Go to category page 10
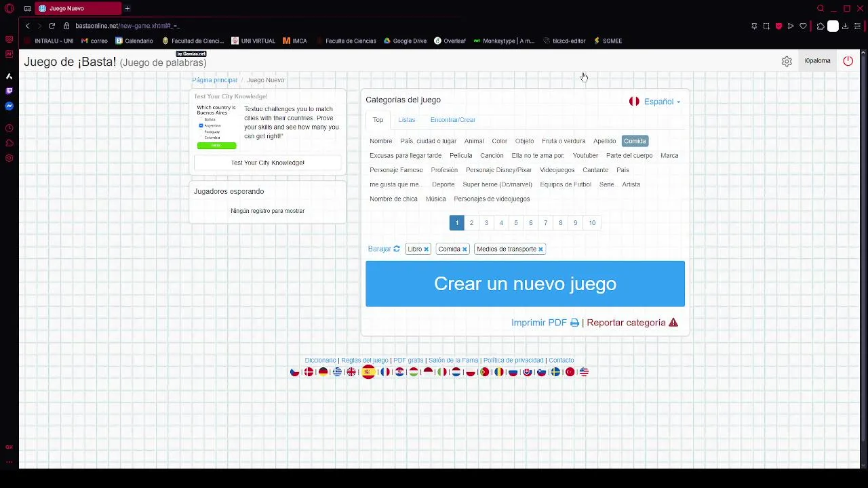The width and height of the screenshot is (868, 488). click(x=592, y=223)
